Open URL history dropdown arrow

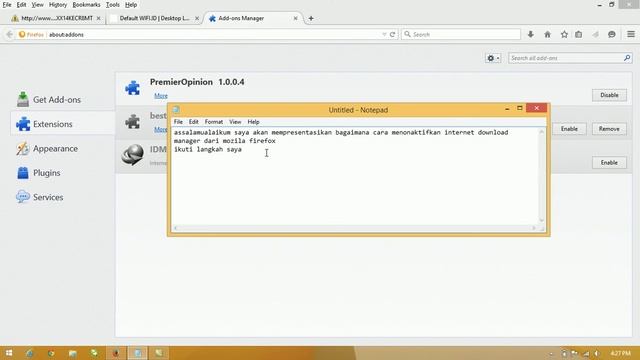[x=384, y=35]
